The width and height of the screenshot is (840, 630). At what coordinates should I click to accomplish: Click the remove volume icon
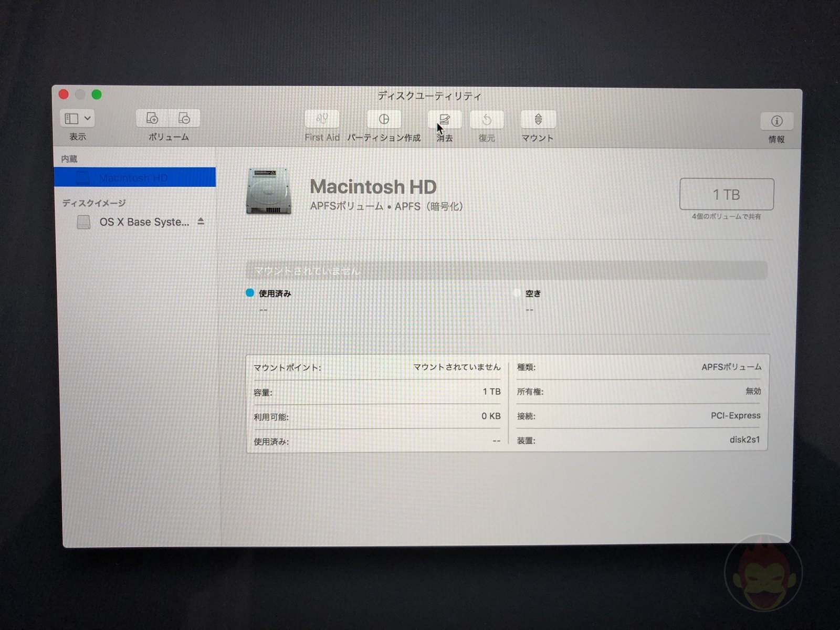184,118
